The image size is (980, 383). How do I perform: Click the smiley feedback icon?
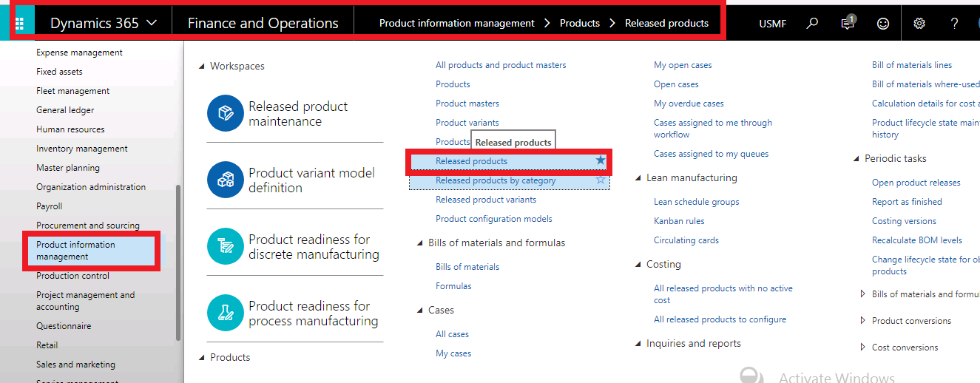tap(883, 23)
